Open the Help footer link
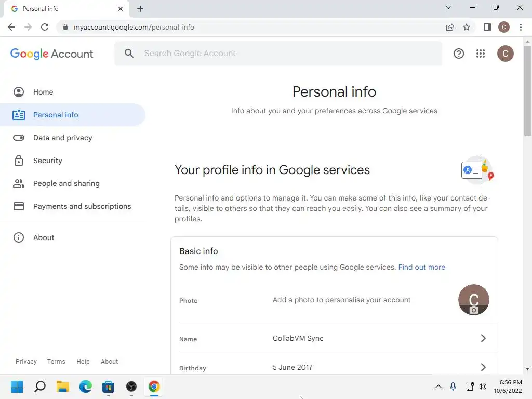This screenshot has width=532, height=399. coord(83,362)
